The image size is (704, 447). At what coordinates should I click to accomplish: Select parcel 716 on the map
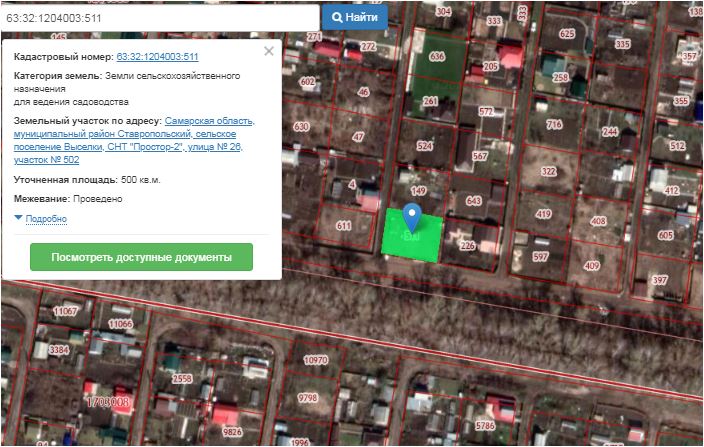(x=554, y=125)
